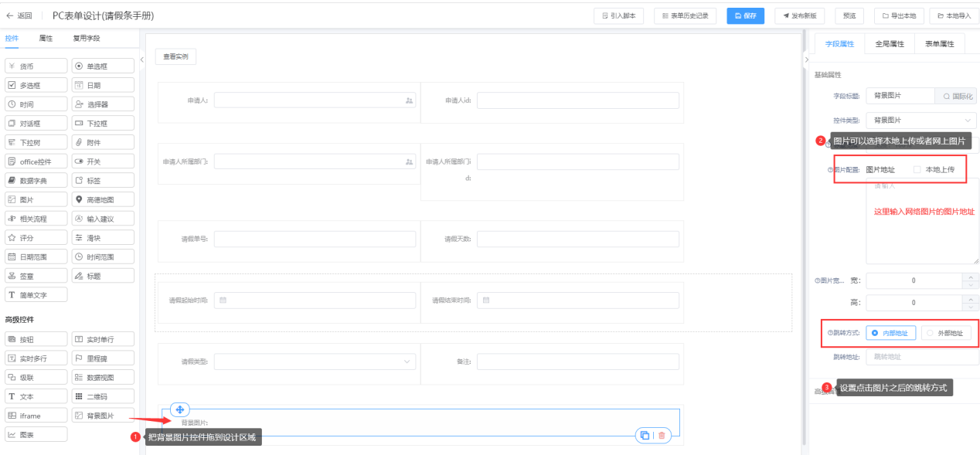Select the 图表 chart control

pos(36,434)
